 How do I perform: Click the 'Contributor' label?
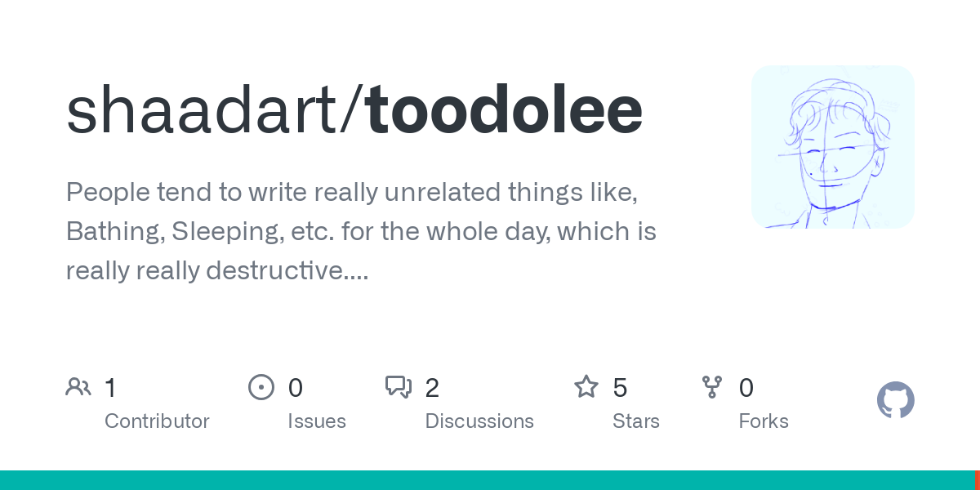pos(157,421)
